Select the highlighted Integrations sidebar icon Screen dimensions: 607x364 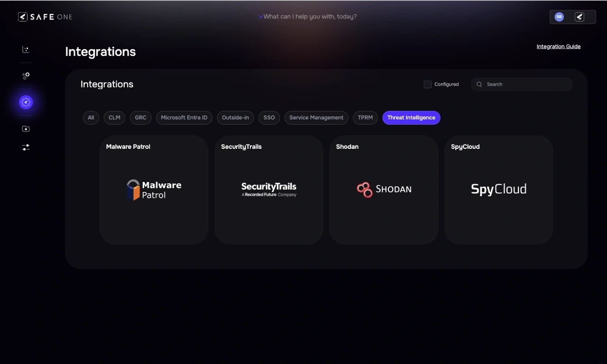tap(26, 102)
